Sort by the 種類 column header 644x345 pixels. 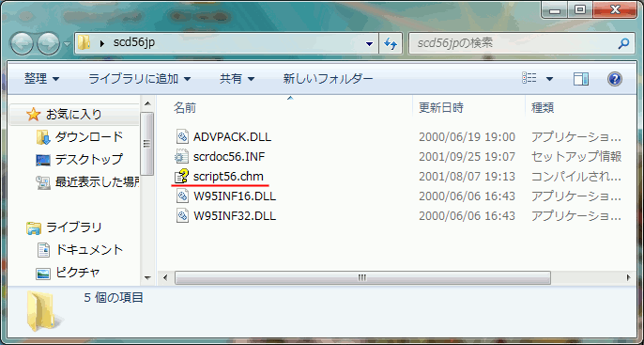coord(543,108)
